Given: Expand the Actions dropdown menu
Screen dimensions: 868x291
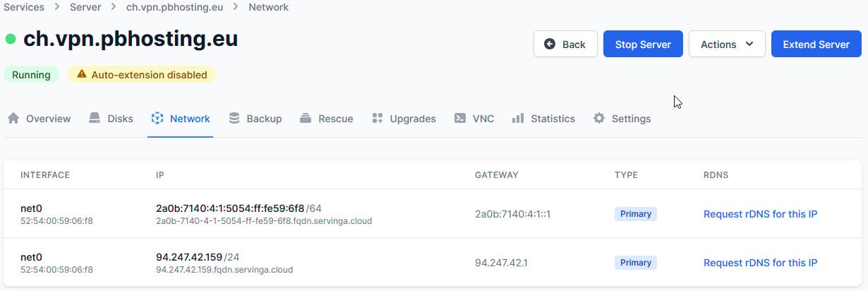Looking at the screenshot, I should pos(727,44).
